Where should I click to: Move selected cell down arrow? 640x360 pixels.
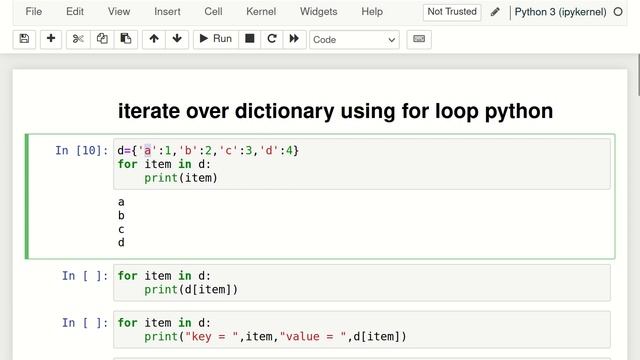[177, 39]
